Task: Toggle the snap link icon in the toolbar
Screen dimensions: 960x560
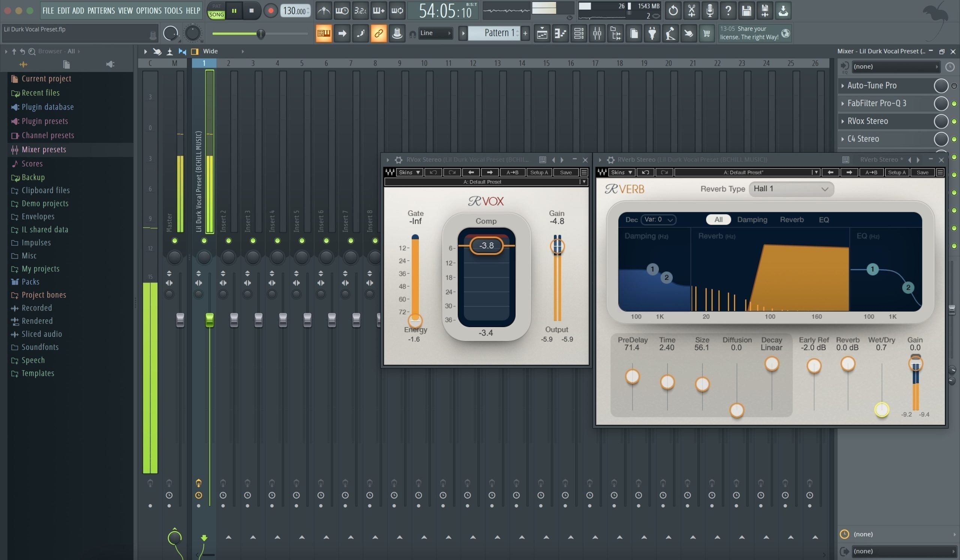Action: pyautogui.click(x=379, y=33)
